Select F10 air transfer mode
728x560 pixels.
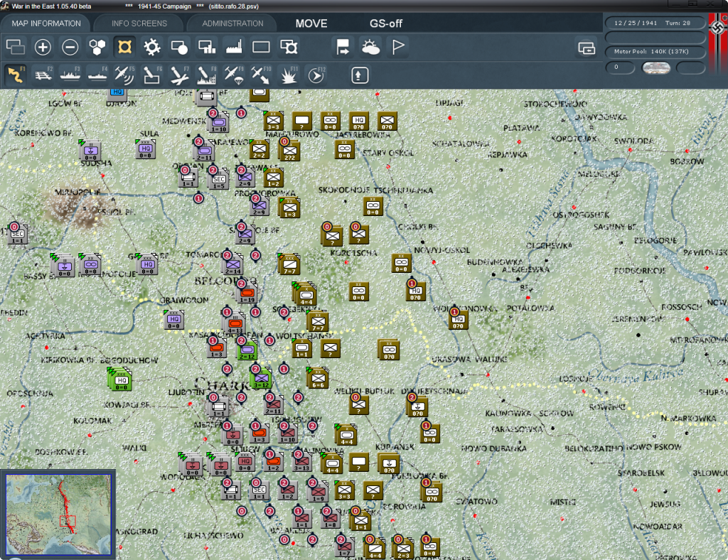[x=261, y=75]
